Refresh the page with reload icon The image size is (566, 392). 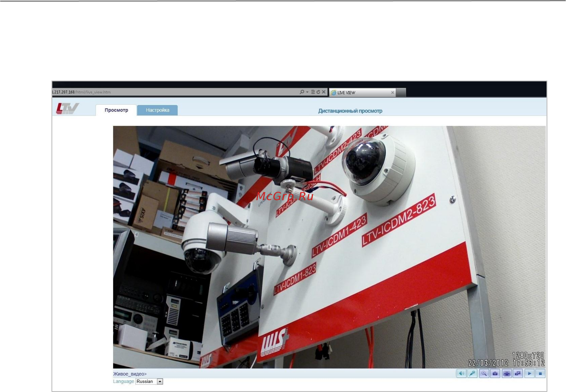coord(318,92)
